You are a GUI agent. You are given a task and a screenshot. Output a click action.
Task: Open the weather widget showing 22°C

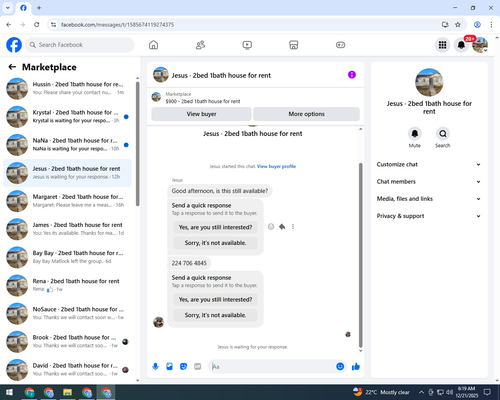point(381,392)
